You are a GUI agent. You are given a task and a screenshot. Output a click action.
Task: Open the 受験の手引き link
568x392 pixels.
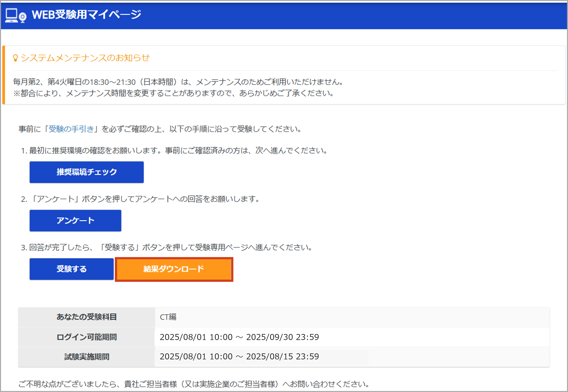pos(71,129)
